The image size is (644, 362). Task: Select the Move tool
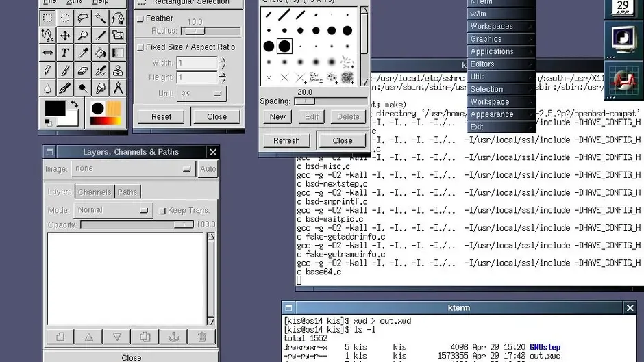[65, 36]
